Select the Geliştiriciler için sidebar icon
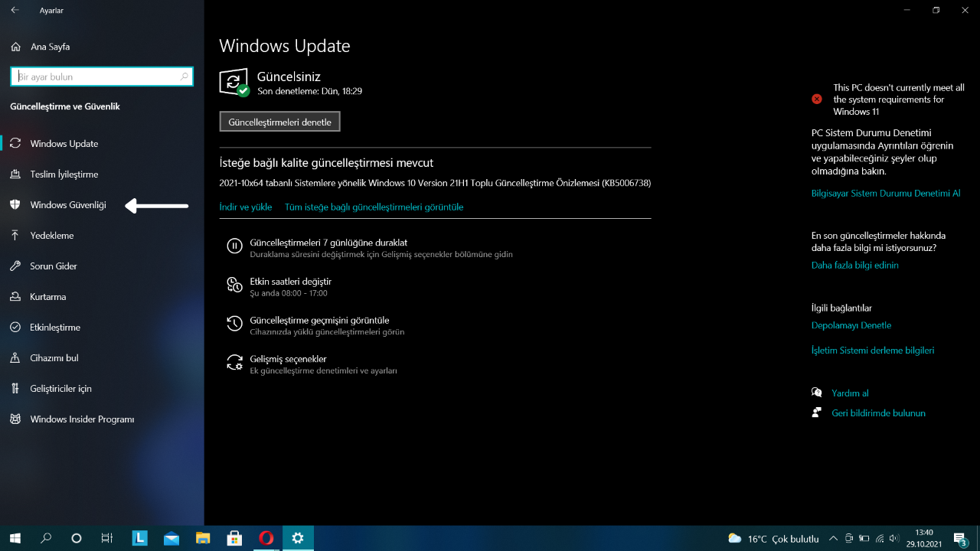The height and width of the screenshot is (551, 980). pyautogui.click(x=15, y=388)
